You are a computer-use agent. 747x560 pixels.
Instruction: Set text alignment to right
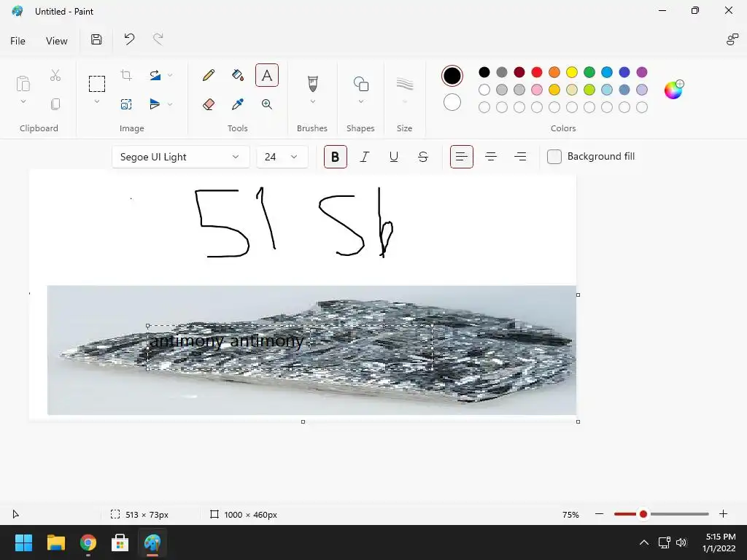click(520, 157)
